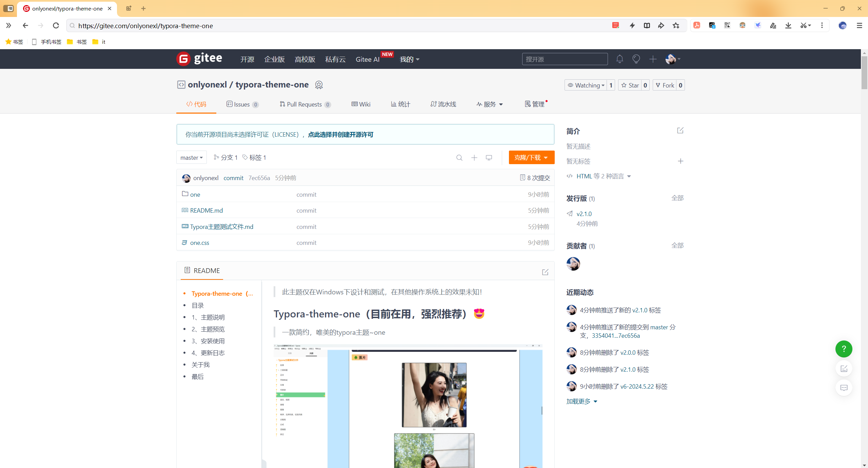
Task: Expand the 我的 menu
Action: [410, 59]
